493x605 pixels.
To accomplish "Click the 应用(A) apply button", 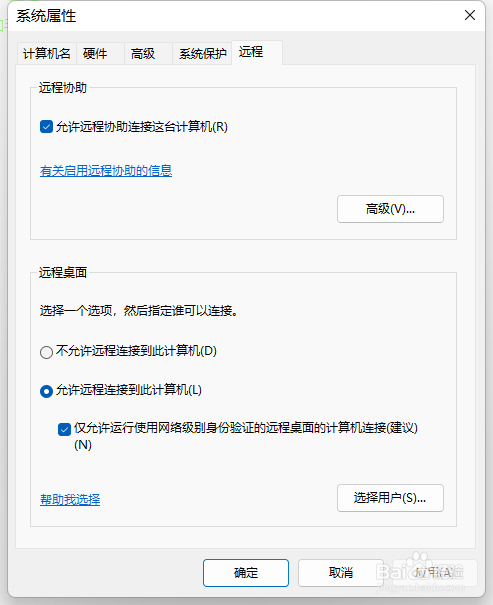I will [x=435, y=573].
